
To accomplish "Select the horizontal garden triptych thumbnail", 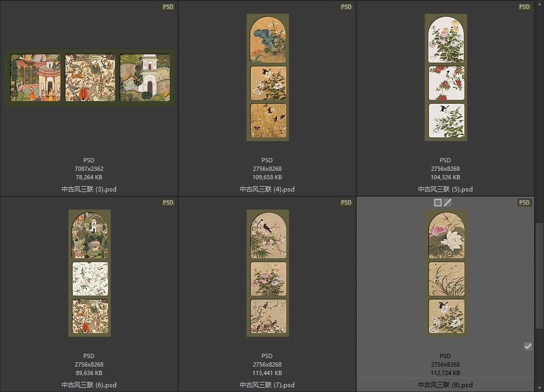I will tap(90, 77).
